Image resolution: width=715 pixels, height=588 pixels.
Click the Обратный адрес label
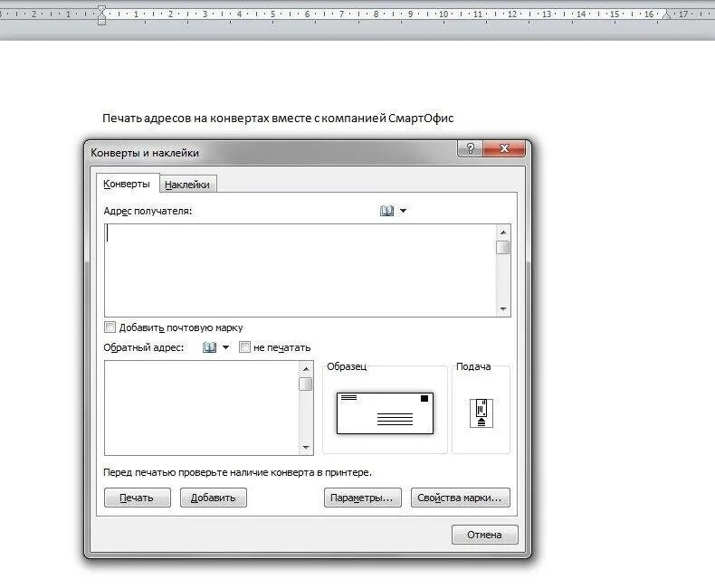click(x=144, y=347)
